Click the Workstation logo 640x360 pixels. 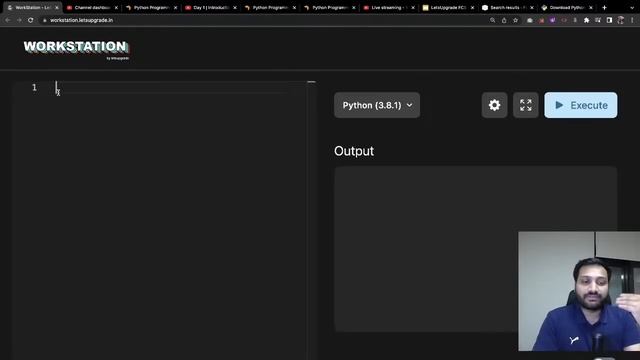pyautogui.click(x=76, y=50)
